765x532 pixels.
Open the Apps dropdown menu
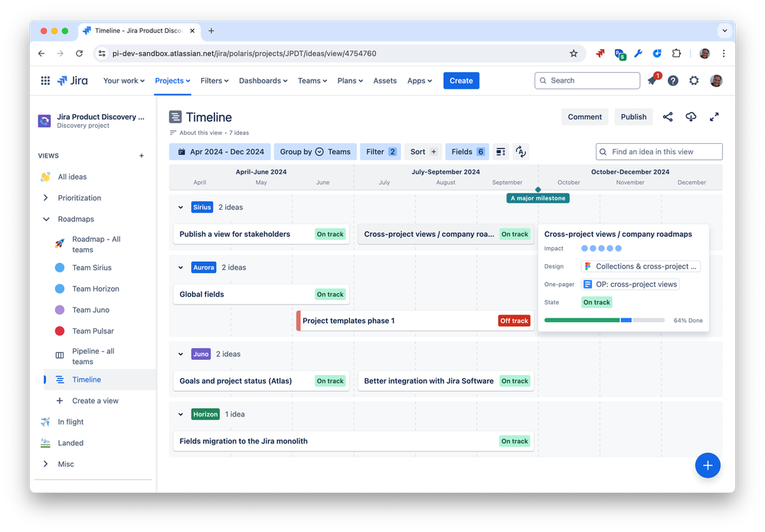(420, 81)
